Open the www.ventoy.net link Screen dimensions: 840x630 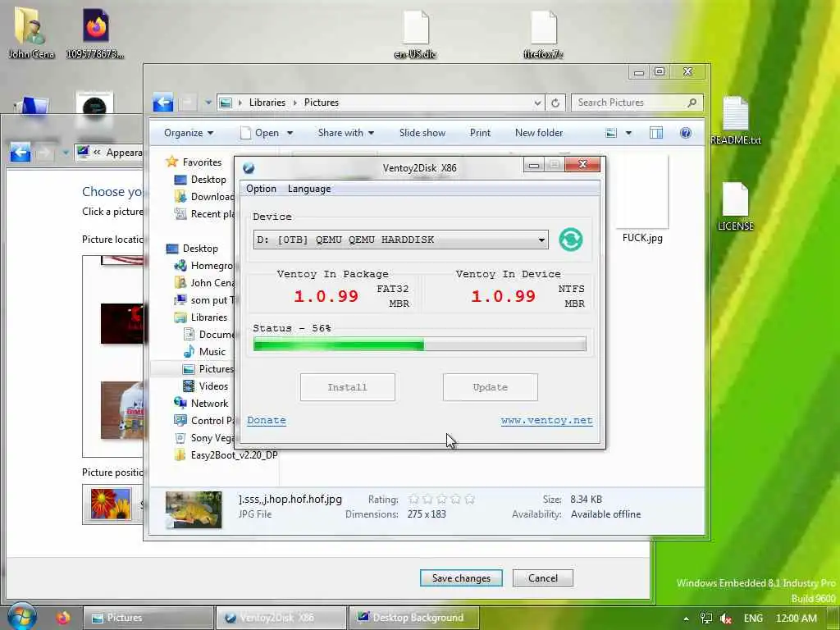point(547,421)
